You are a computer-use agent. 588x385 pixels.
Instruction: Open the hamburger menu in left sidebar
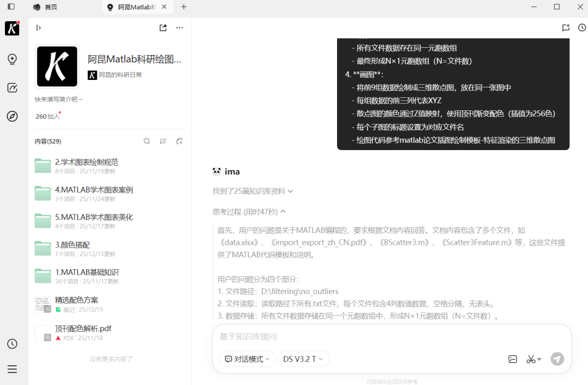click(12, 369)
